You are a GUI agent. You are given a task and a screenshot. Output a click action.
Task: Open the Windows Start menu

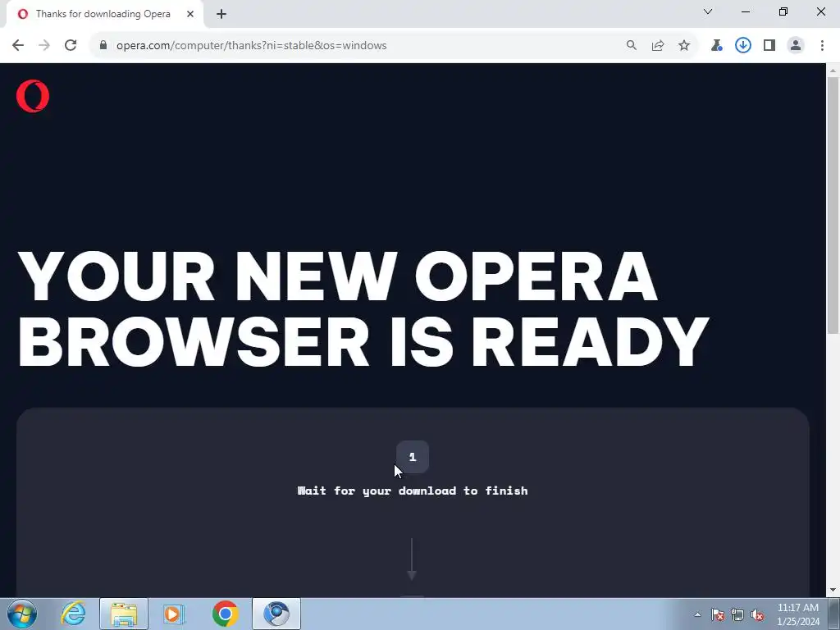coord(22,614)
